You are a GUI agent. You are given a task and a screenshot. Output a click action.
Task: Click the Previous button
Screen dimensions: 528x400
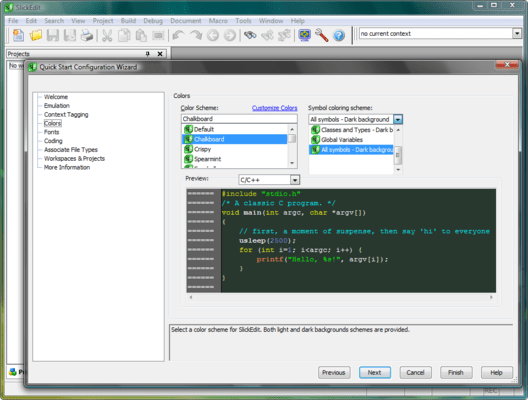pos(334,372)
